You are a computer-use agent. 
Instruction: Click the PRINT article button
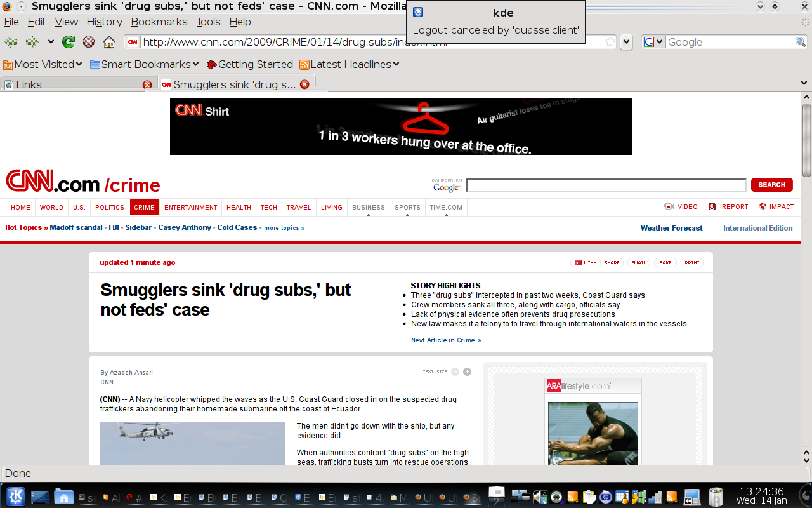click(x=692, y=262)
